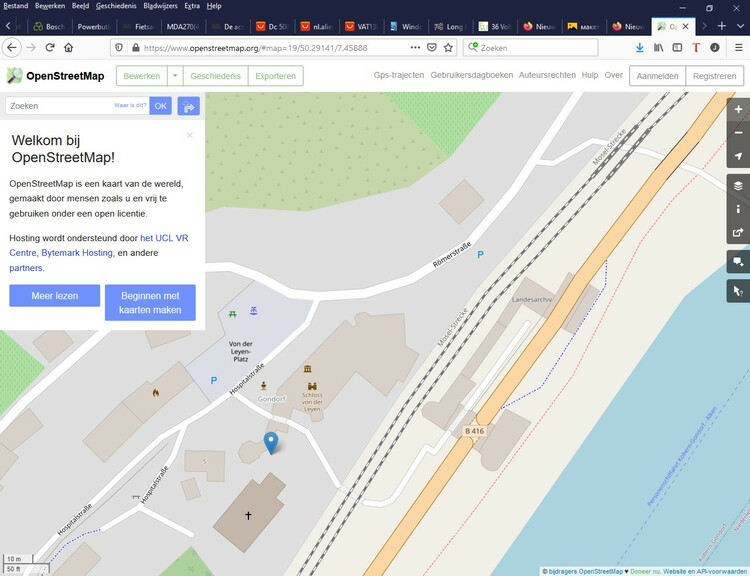750x576 pixels.
Task: Open the Extra menu
Action: 192,6
